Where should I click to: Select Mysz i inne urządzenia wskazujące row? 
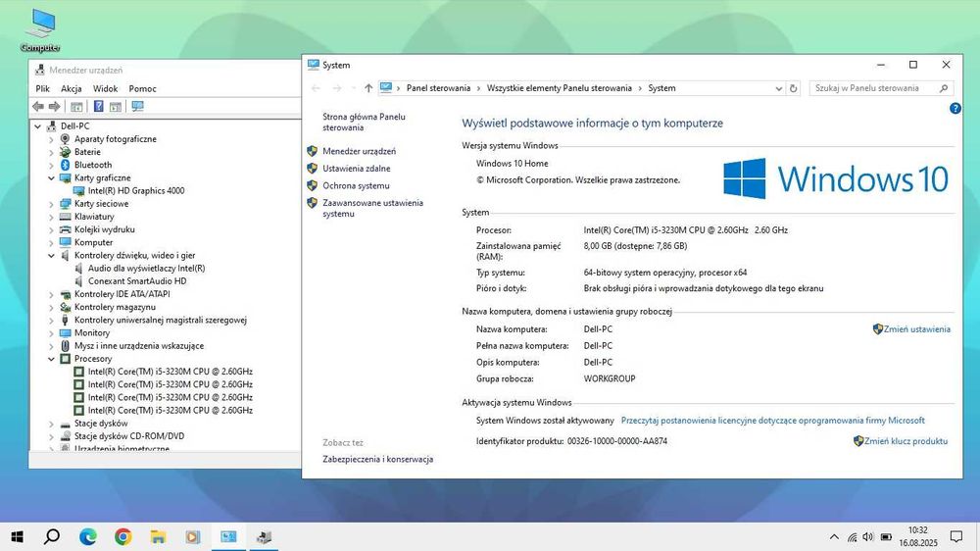139,346
